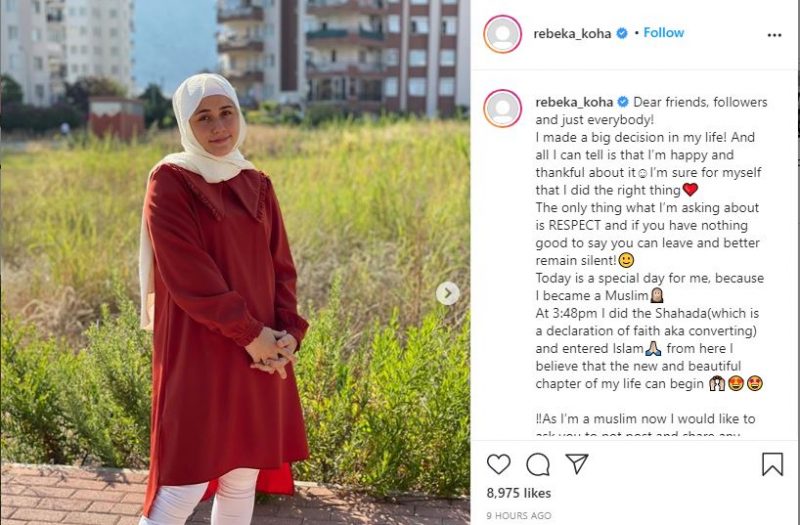Image resolution: width=800 pixels, height=525 pixels.
Task: View the 8,975 likes list
Action: click(x=519, y=493)
